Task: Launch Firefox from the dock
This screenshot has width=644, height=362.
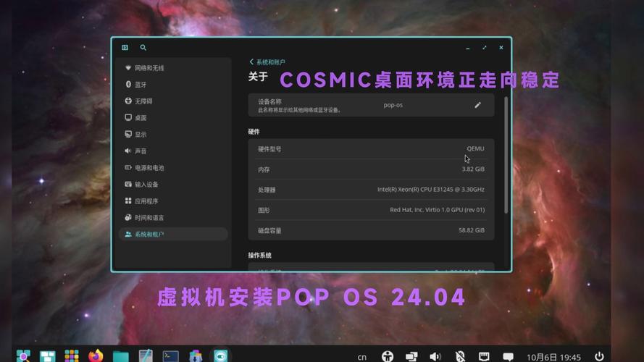Action: click(x=96, y=355)
